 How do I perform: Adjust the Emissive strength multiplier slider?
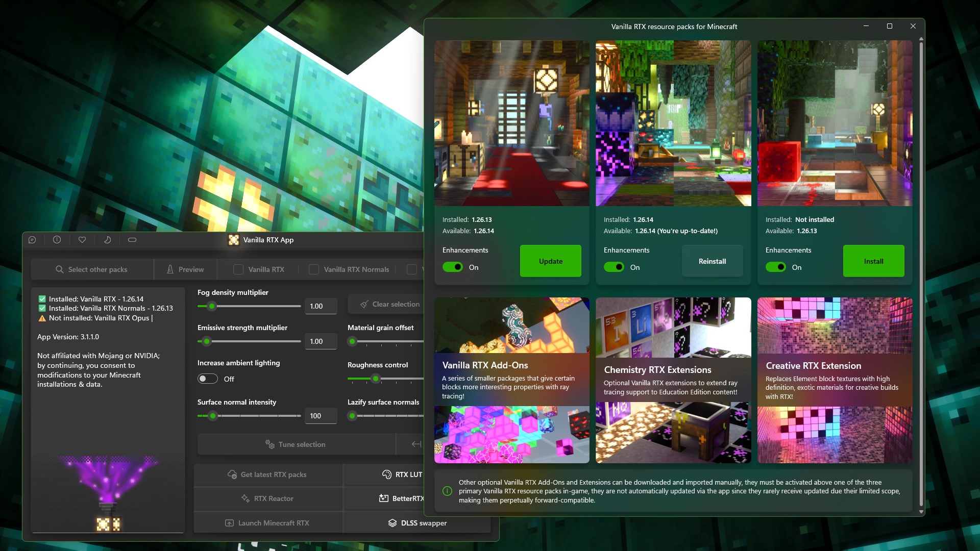click(x=249, y=341)
